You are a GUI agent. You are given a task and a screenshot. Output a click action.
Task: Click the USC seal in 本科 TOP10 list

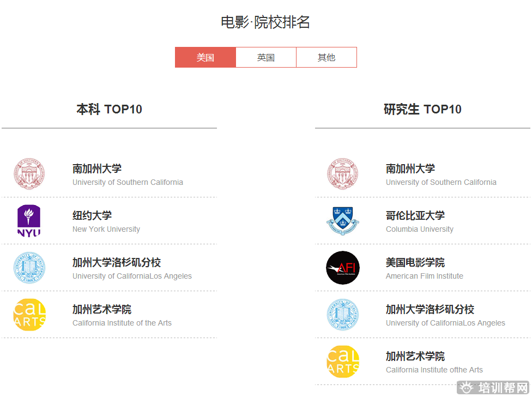[29, 174]
